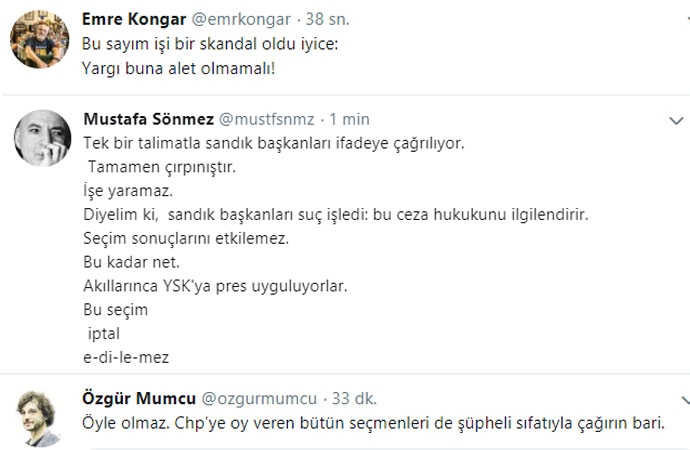Expand the options chevron on Mustafa Sönmez's tweet
Image resolution: width=690 pixels, height=450 pixels.
tap(675, 120)
